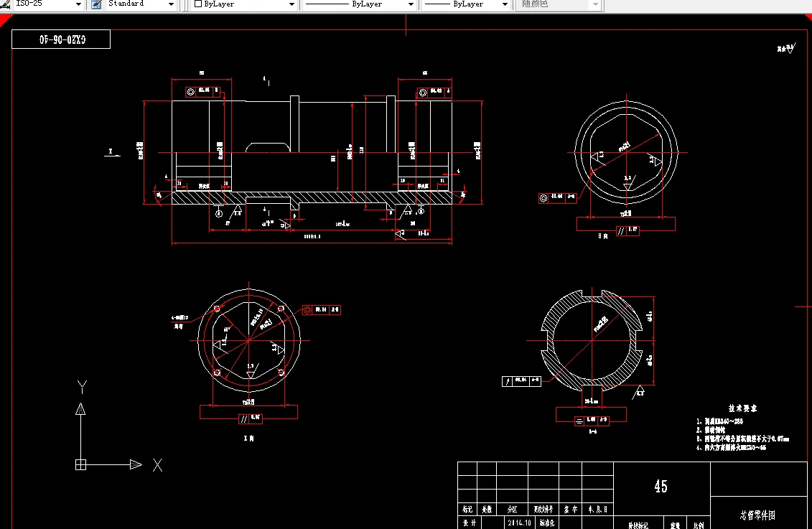This screenshot has width=812, height=529.
Task: Select technical requirement line three about 0.07mm
Action: pos(742,439)
